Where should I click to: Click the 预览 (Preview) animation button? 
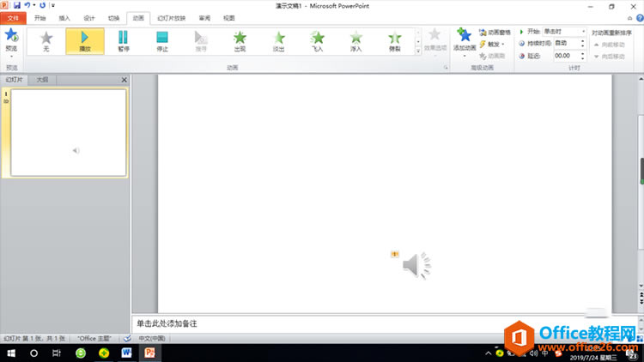[x=11, y=40]
